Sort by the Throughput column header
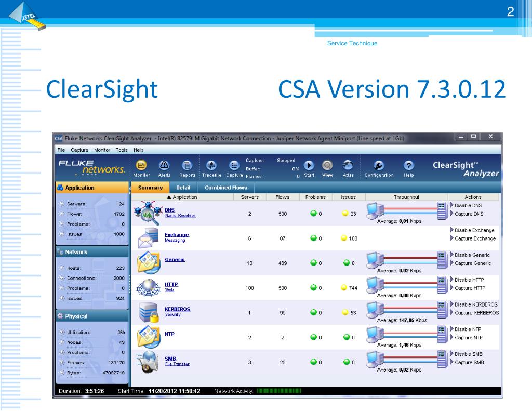Viewport: 532px width, 411px height. pos(406,197)
